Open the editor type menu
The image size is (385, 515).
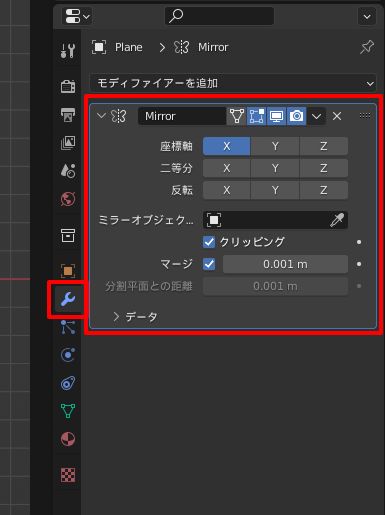tap(77, 16)
